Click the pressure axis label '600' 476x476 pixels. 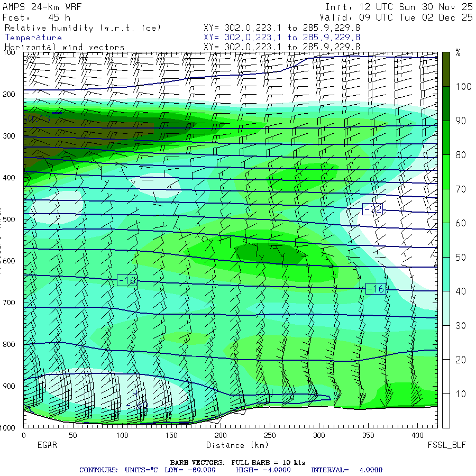point(9,261)
